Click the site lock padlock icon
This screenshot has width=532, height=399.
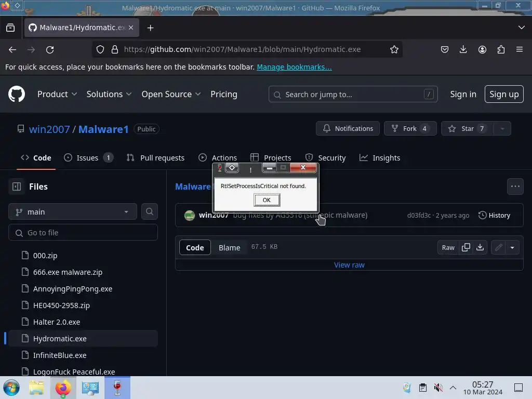(x=115, y=49)
